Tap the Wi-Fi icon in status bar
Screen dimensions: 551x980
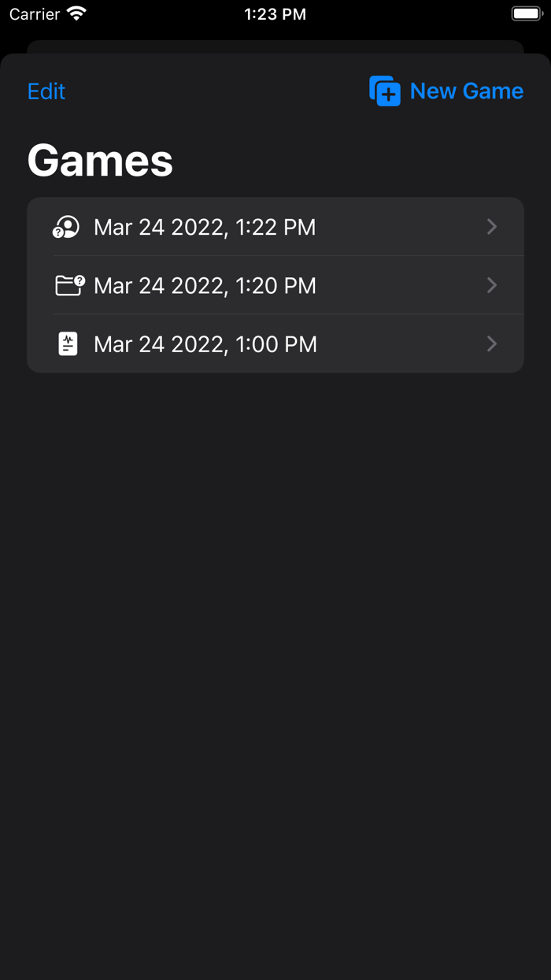[76, 14]
